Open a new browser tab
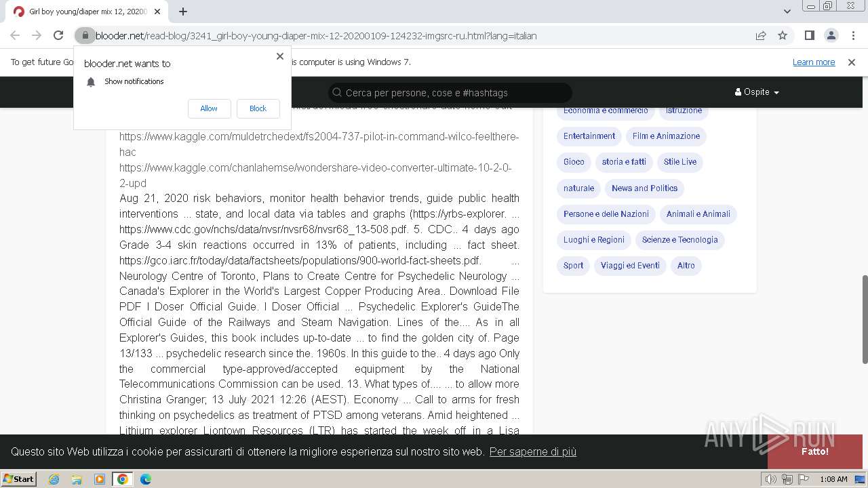 point(183,12)
